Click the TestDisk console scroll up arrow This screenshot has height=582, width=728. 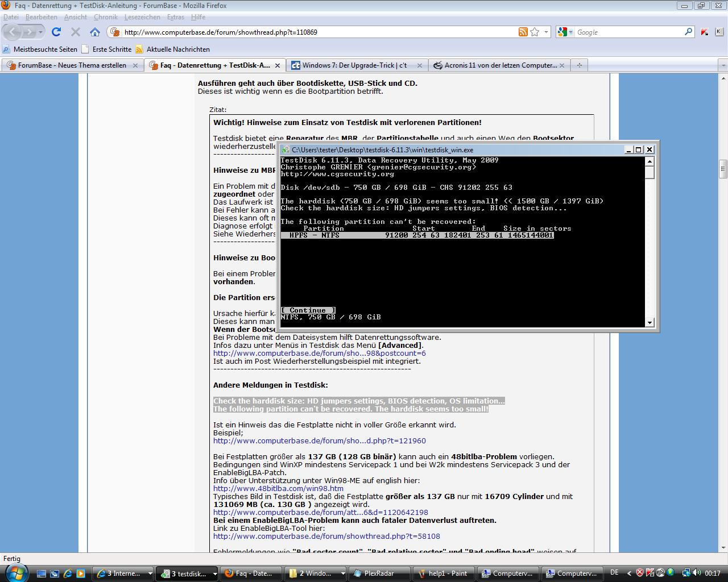click(650, 161)
